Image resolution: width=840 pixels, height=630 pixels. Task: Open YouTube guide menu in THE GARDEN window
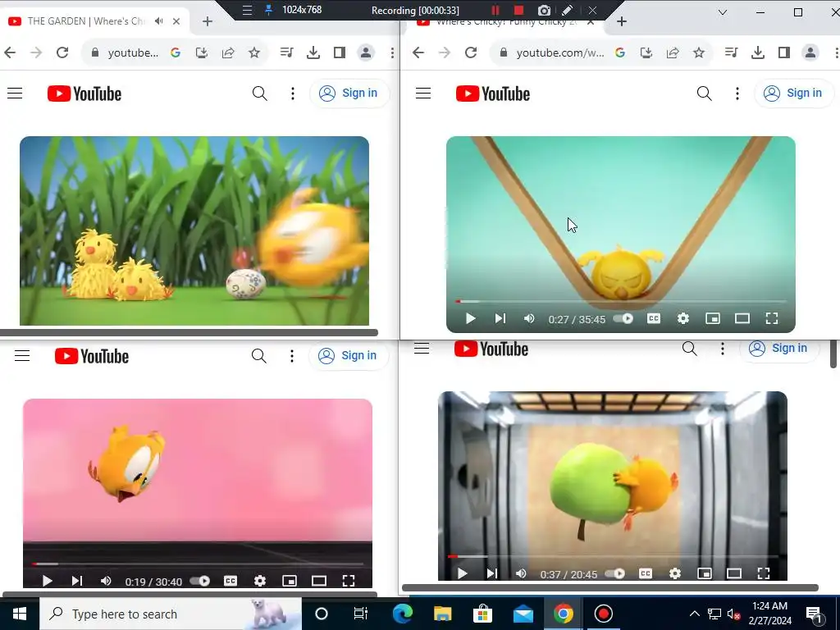click(x=15, y=94)
